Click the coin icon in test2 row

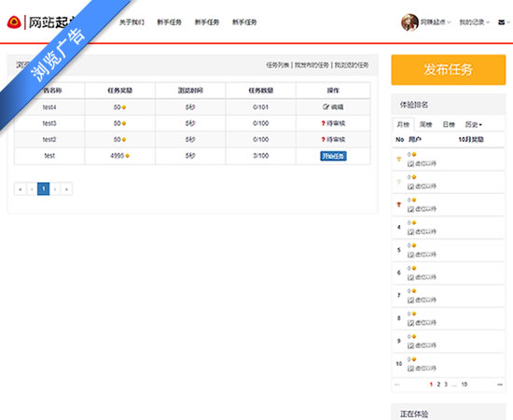124,140
